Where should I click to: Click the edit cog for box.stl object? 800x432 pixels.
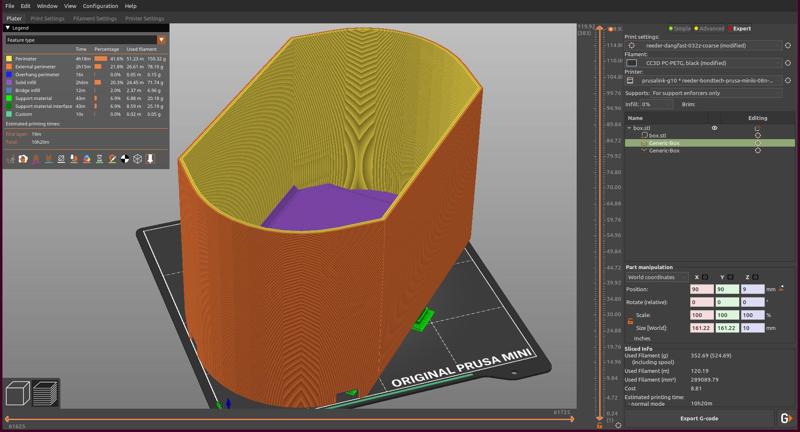758,128
